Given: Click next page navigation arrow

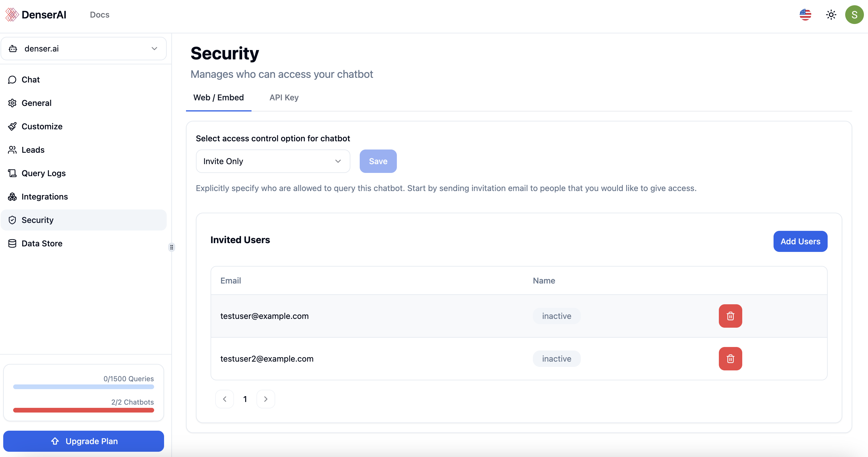Looking at the screenshot, I should point(265,398).
